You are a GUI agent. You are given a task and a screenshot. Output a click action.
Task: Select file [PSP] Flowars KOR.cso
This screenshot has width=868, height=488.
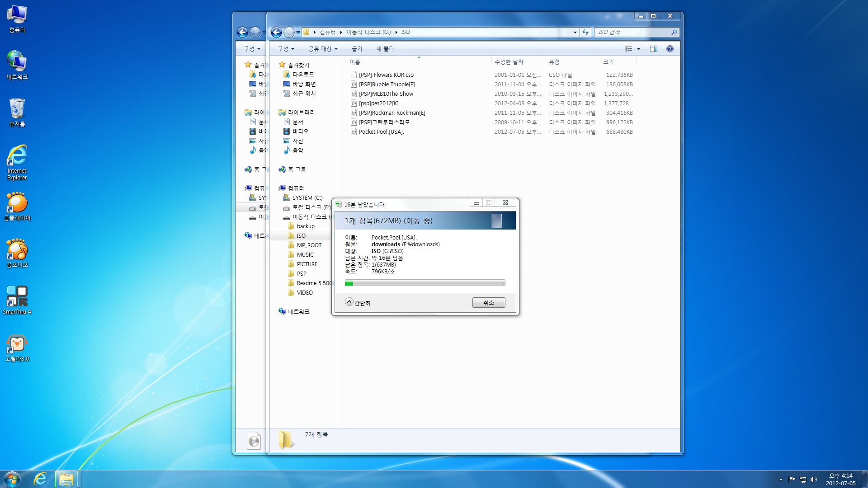click(x=386, y=75)
